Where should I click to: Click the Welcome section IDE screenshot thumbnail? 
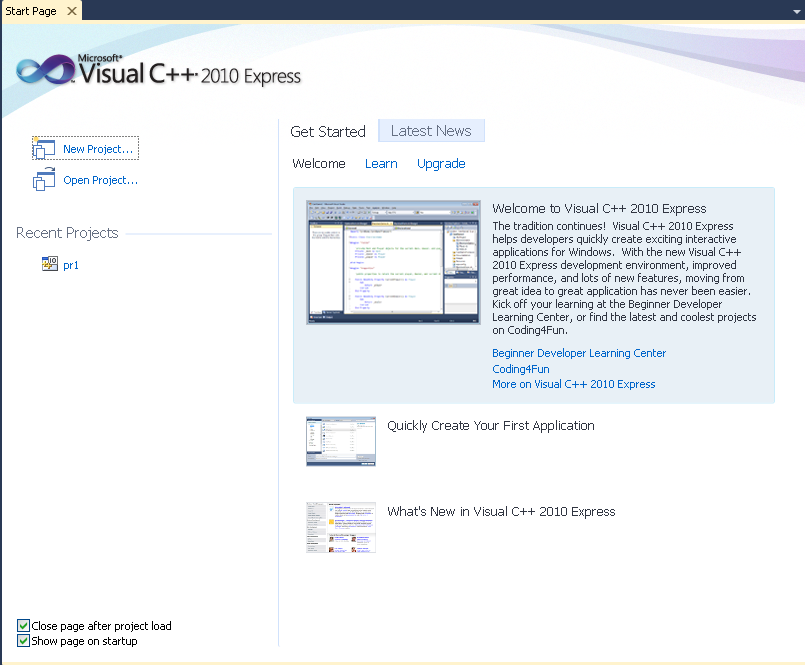pos(393,262)
